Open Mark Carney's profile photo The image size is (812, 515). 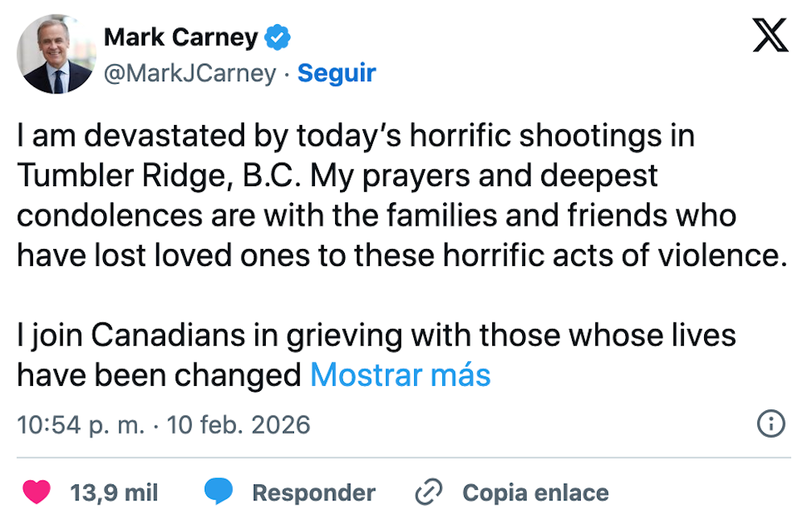point(56,55)
